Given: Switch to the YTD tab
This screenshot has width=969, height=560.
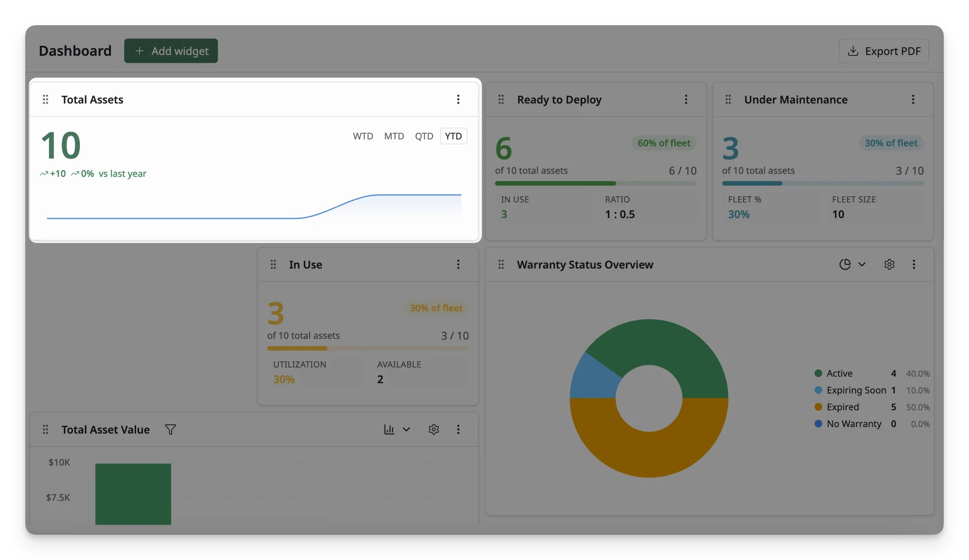Looking at the screenshot, I should tap(453, 136).
